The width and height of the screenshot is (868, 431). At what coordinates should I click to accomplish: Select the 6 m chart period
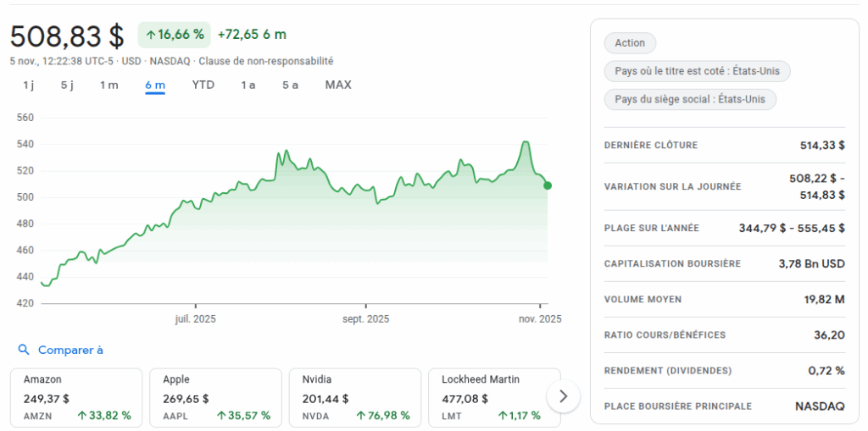tap(155, 85)
